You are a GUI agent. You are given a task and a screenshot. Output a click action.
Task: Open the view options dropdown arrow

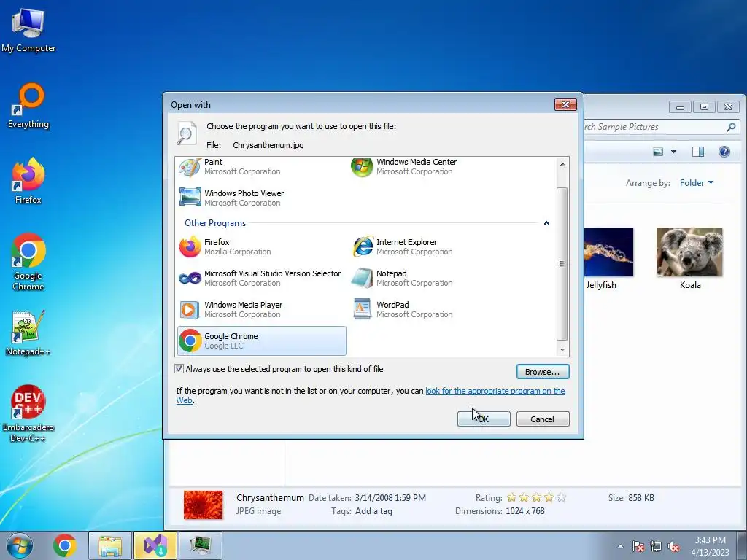click(x=673, y=152)
